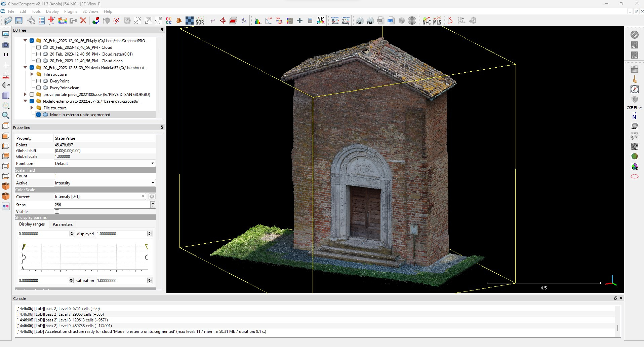Image resolution: width=644 pixels, height=347 pixels.
Task: Toggle the scalar field 'Visible' checkbox
Action: click(x=57, y=212)
